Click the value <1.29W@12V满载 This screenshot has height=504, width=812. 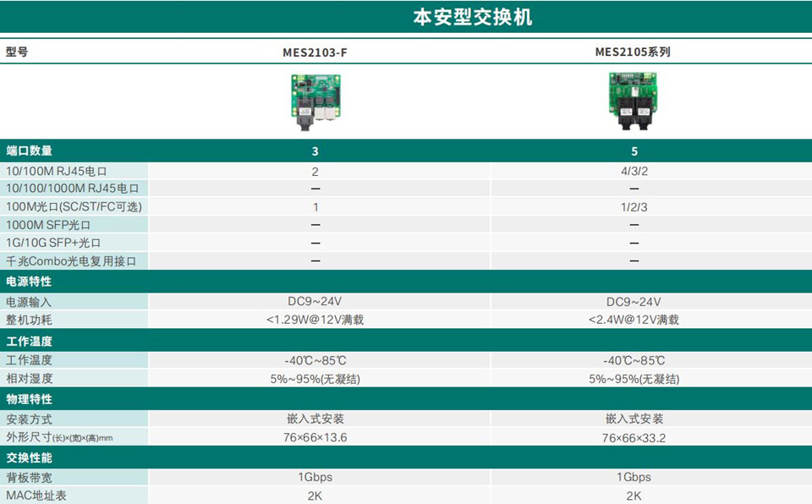pos(315,320)
